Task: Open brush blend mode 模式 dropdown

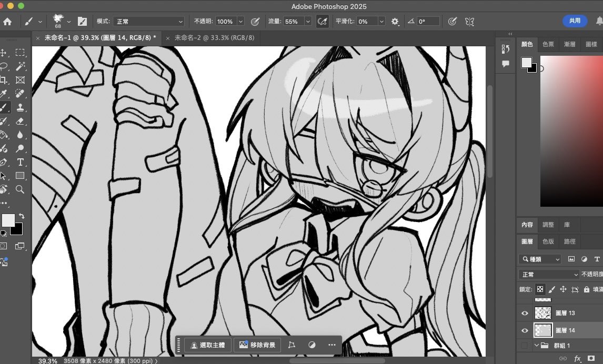Action: point(149,22)
